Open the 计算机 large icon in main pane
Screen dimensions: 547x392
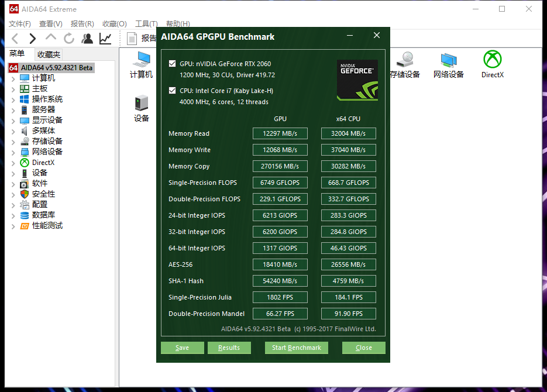point(142,65)
